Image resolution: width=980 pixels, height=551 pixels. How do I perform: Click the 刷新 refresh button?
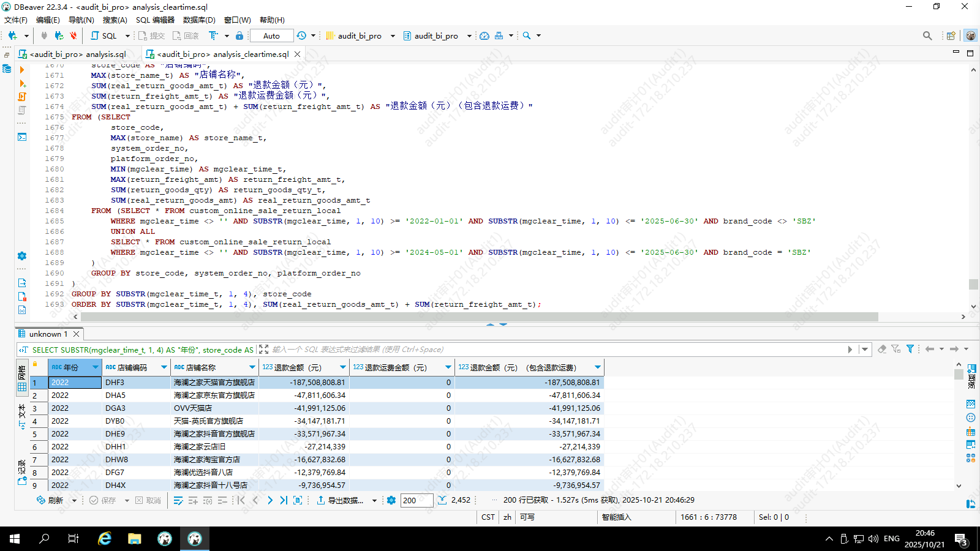coord(50,500)
